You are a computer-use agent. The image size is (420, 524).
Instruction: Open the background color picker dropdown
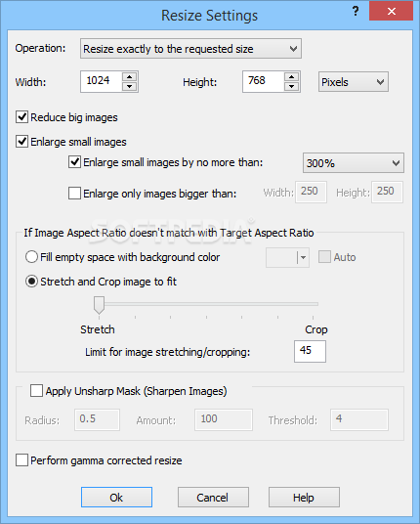287,257
